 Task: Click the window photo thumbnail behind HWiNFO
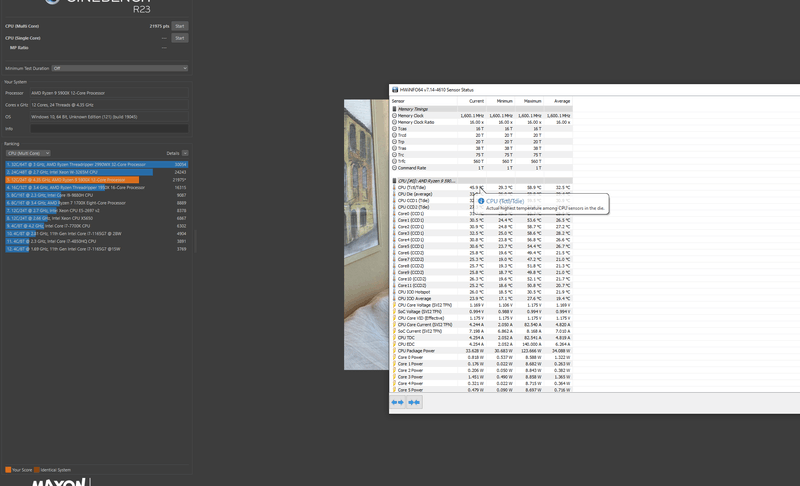[366, 235]
